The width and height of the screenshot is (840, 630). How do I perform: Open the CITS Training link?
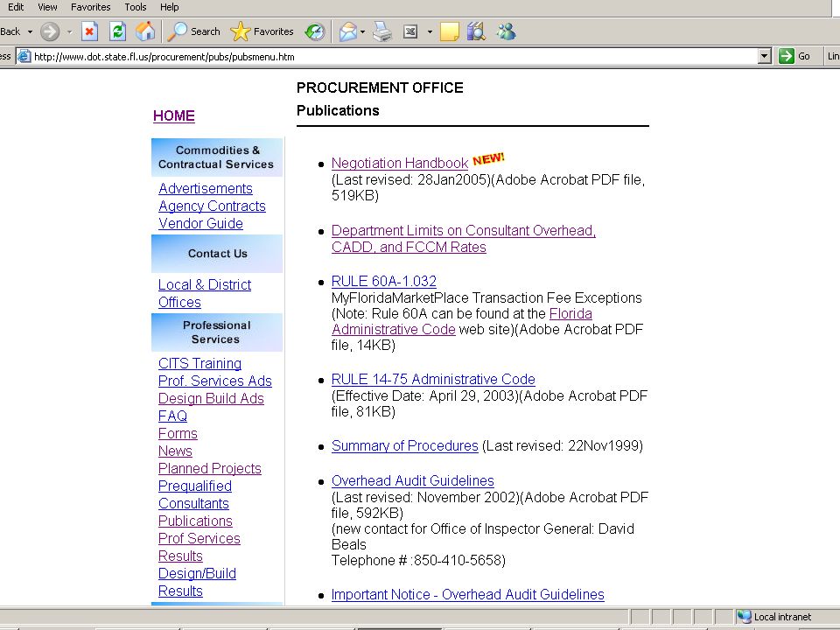[x=199, y=363]
